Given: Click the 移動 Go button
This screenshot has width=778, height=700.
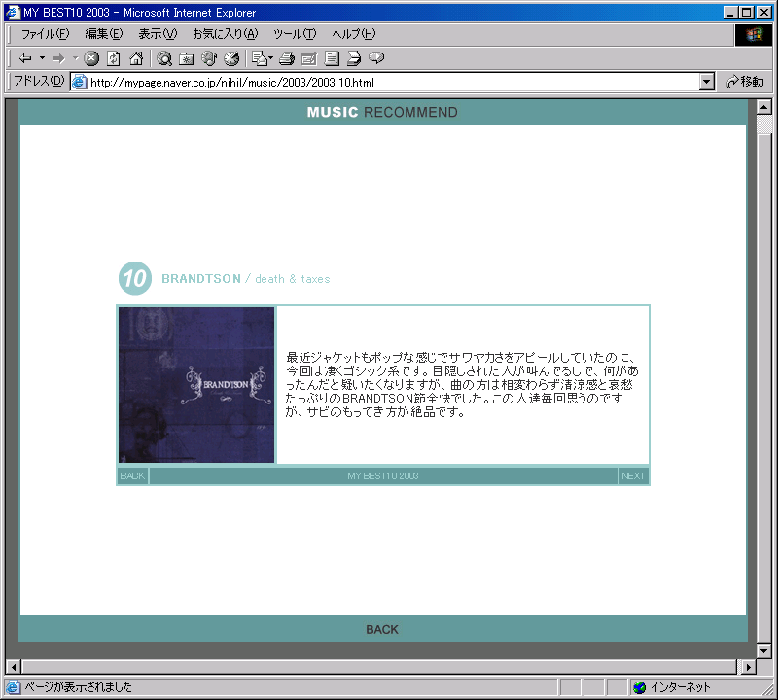Looking at the screenshot, I should click(x=745, y=82).
